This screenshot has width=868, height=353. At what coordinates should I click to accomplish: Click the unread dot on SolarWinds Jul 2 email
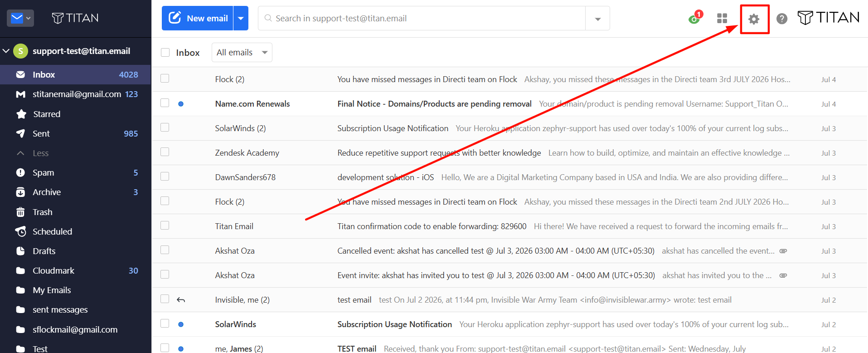(x=181, y=324)
